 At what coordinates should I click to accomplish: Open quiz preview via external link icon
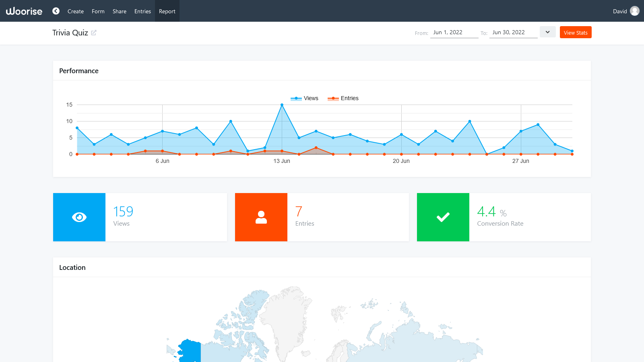click(x=94, y=33)
